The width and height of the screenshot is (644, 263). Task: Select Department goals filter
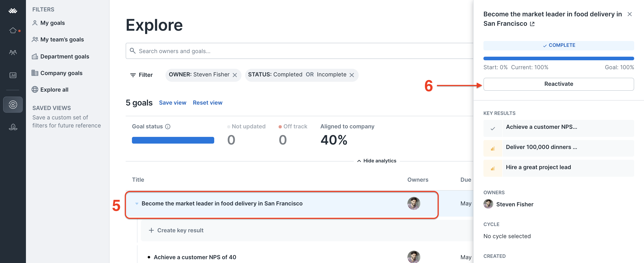click(x=61, y=56)
